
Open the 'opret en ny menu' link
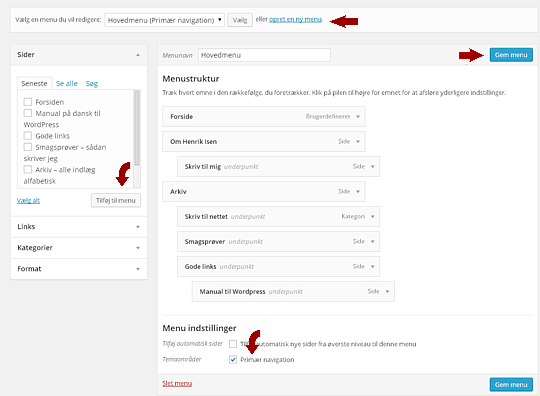click(295, 20)
